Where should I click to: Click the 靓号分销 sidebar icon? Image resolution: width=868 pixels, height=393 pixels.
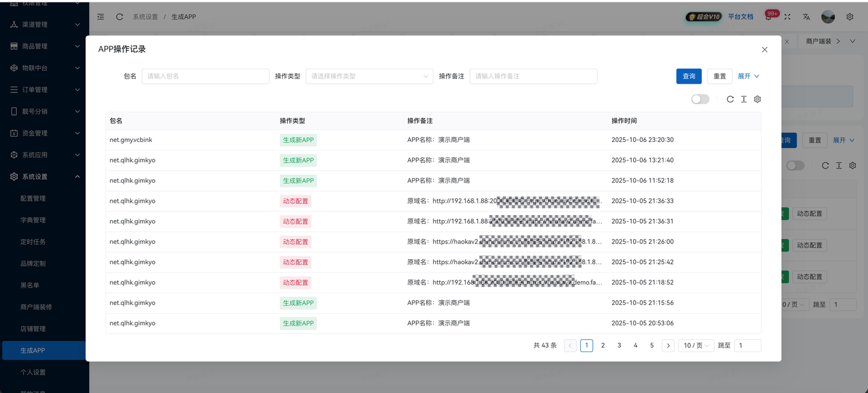(14, 112)
